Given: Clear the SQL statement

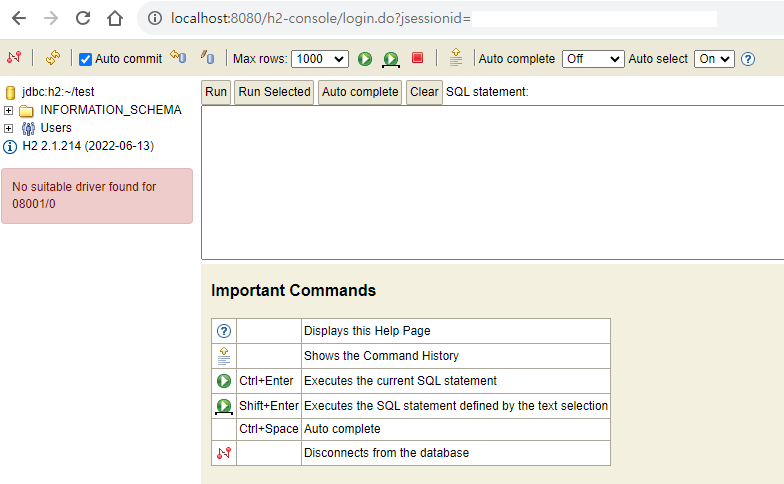Looking at the screenshot, I should (x=424, y=92).
